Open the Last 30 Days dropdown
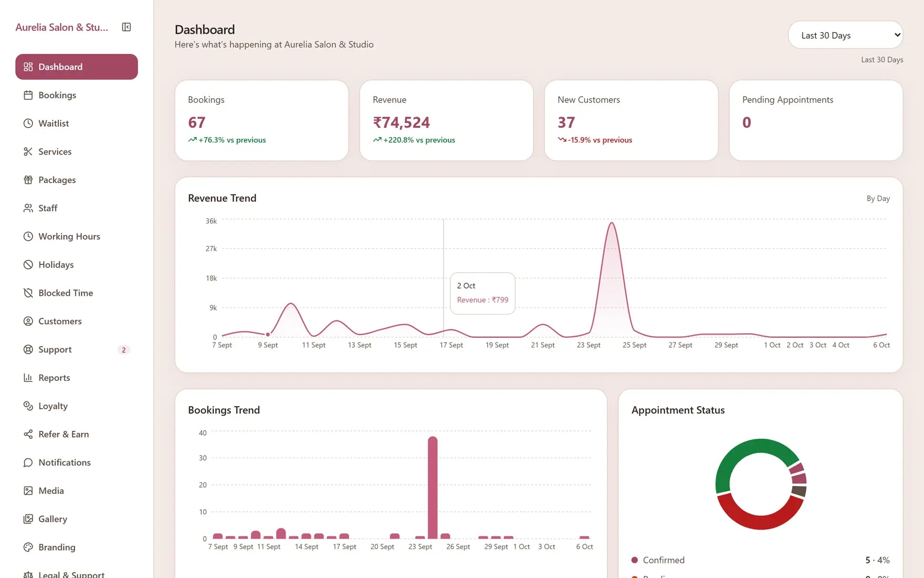The width and height of the screenshot is (924, 578). point(845,35)
